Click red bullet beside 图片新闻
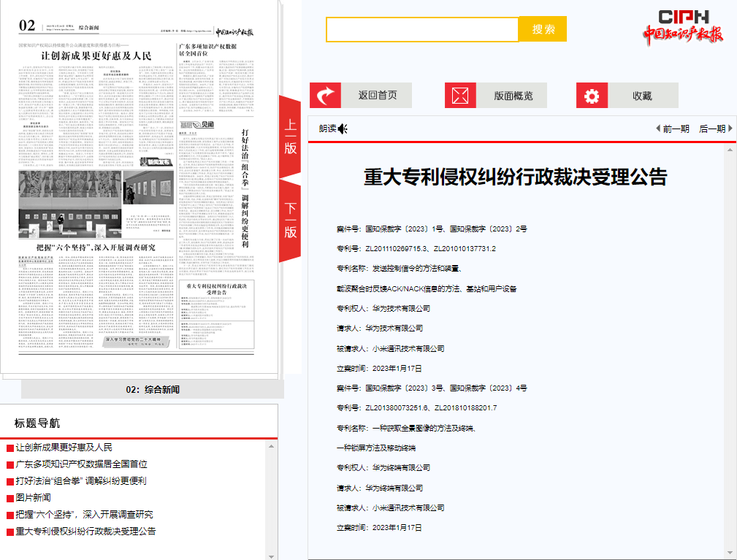 pyautogui.click(x=10, y=499)
